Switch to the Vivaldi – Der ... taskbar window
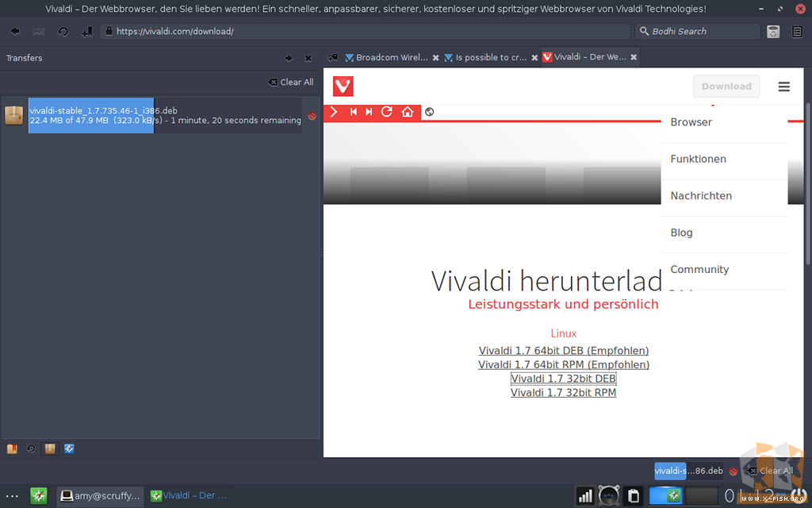812x508 pixels. (189, 495)
